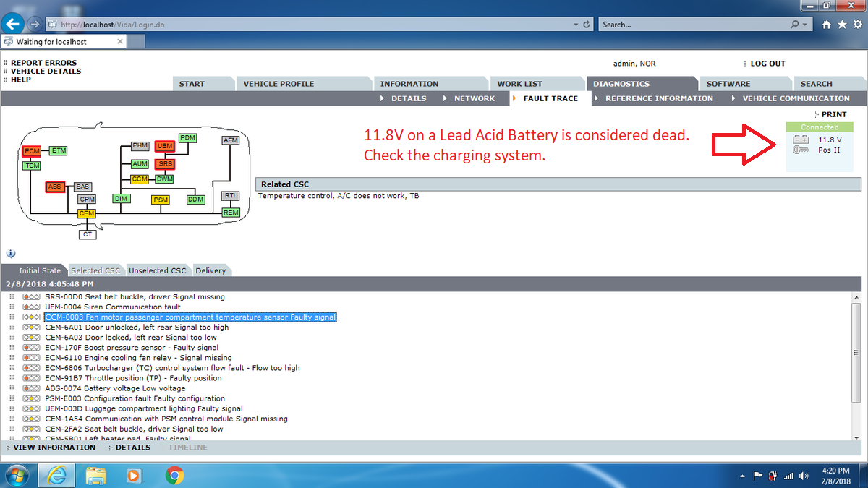Image resolution: width=868 pixels, height=488 pixels.
Task: Click LOG OUT
Action: click(x=767, y=64)
